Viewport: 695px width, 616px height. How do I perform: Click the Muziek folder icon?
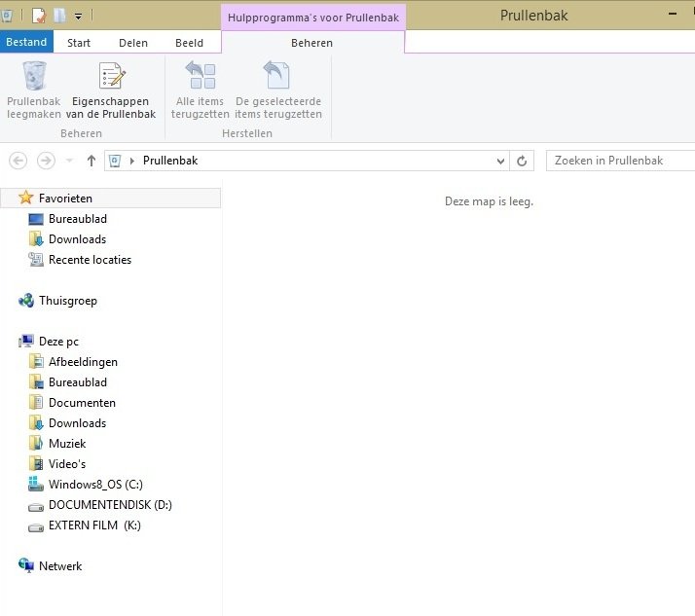tap(36, 443)
